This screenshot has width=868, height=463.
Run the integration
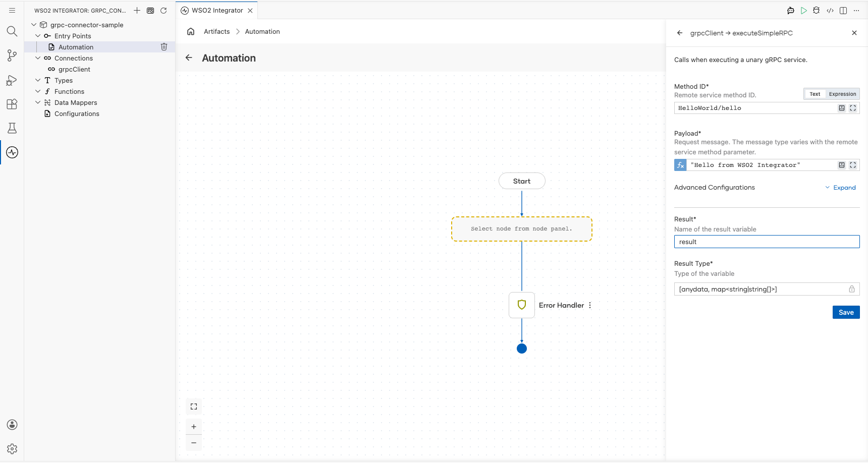coord(804,10)
